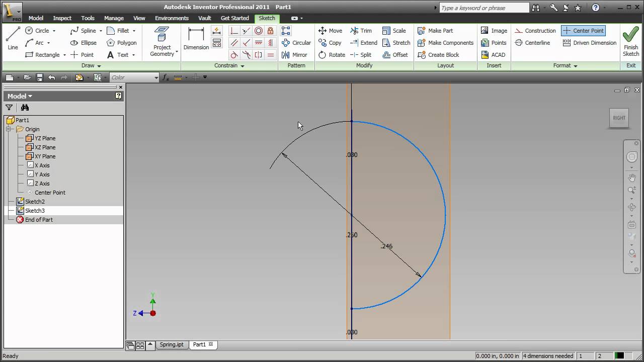The image size is (644, 362).
Task: Toggle Construction line format
Action: [x=535, y=31]
